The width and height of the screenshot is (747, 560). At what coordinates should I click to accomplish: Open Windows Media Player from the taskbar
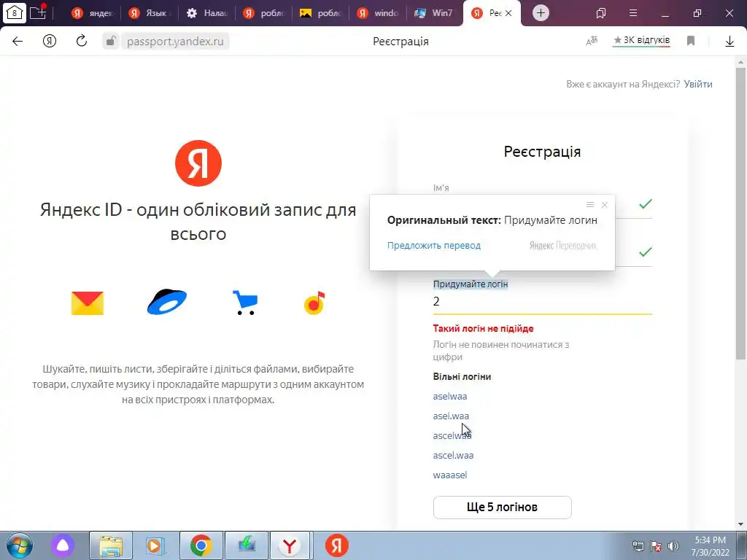click(x=155, y=545)
